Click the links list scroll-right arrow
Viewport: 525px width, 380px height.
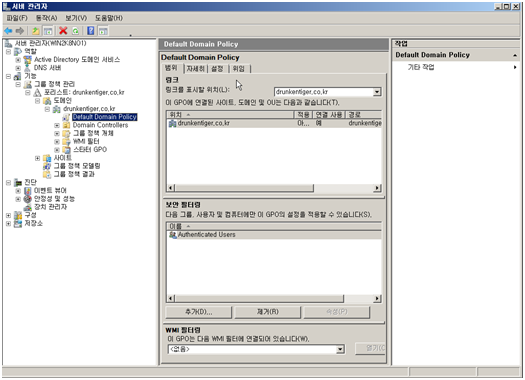click(x=377, y=188)
